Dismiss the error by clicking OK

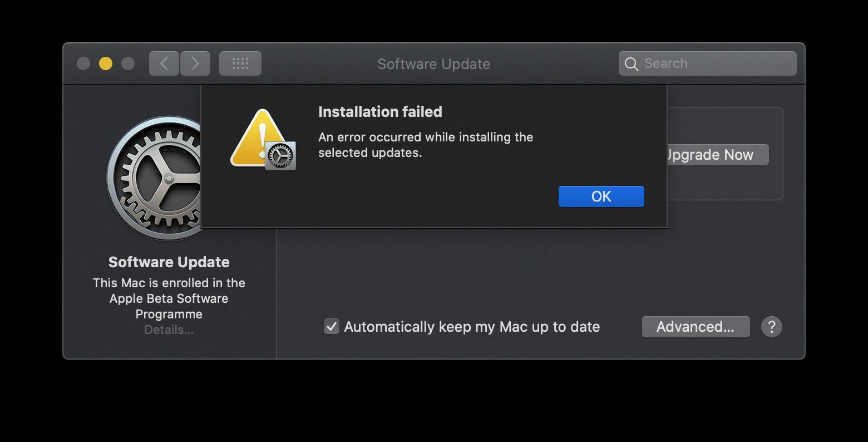point(601,196)
